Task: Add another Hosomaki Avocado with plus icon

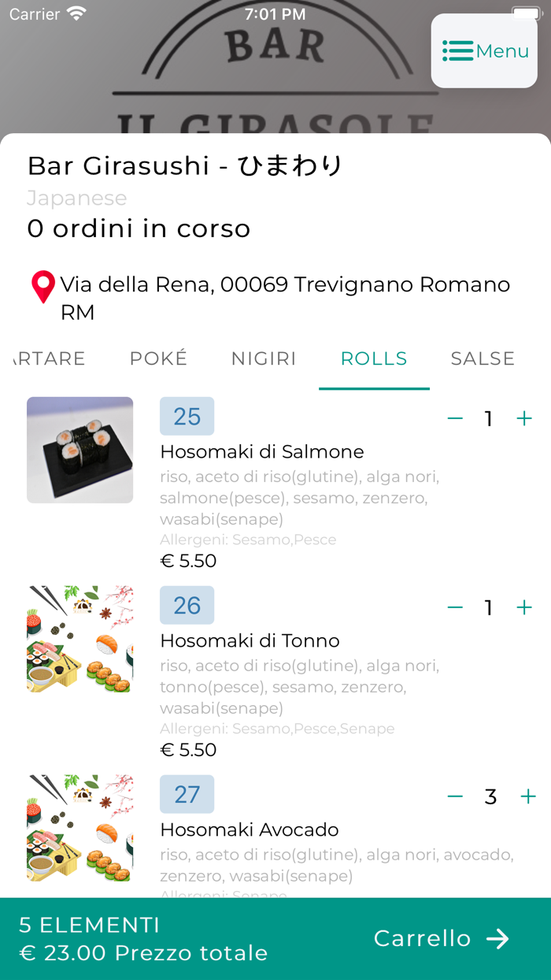Action: 527,796
